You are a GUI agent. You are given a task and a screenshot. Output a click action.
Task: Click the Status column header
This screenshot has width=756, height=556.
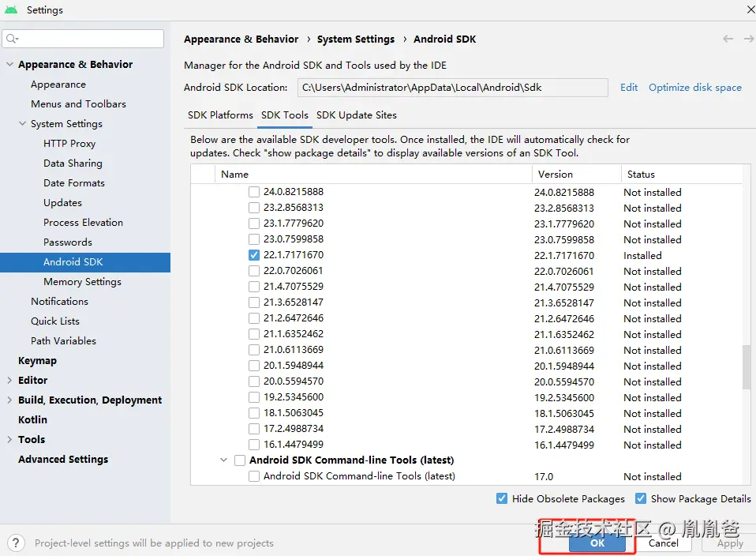click(x=682, y=175)
